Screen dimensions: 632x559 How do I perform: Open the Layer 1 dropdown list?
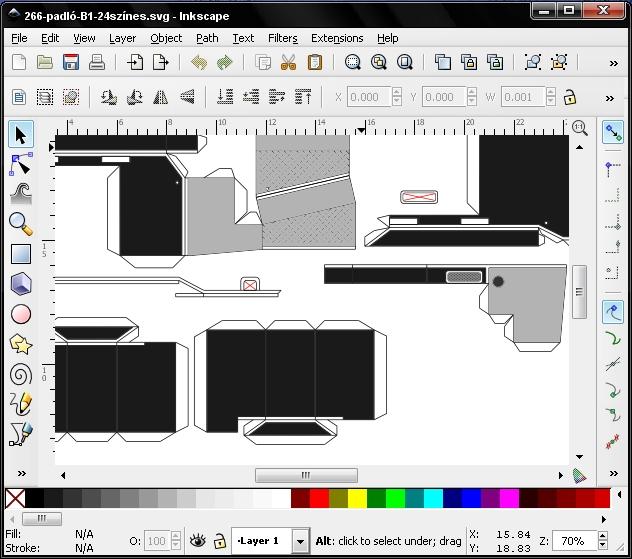(299, 541)
